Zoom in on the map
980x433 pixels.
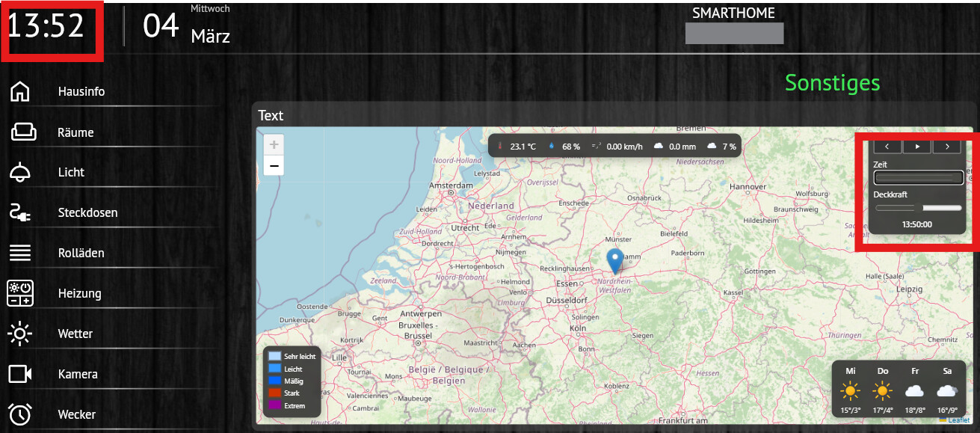[274, 145]
